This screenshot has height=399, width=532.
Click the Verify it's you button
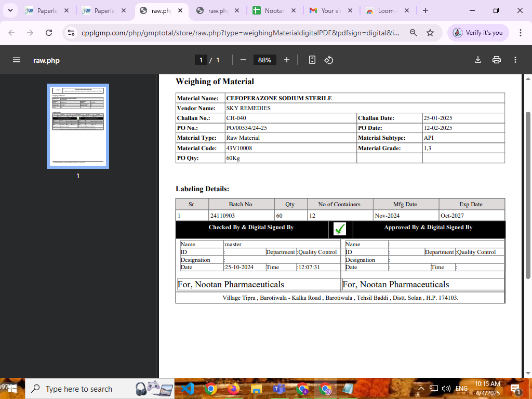click(478, 33)
